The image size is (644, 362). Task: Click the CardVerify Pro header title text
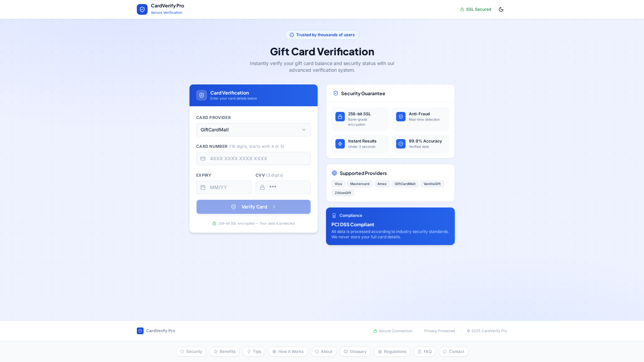pos(167,6)
